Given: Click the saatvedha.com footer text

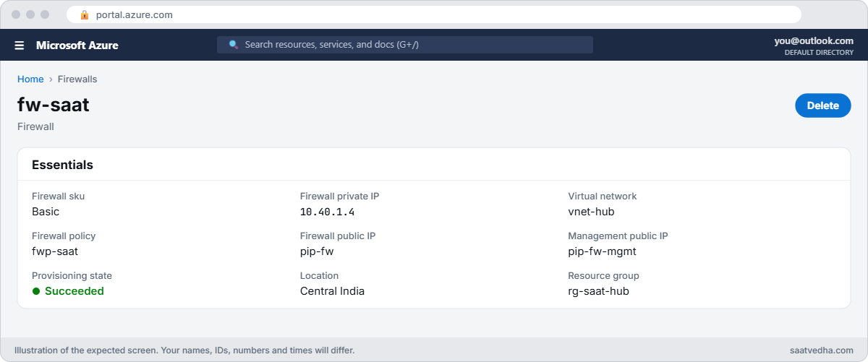Looking at the screenshot, I should (x=822, y=350).
